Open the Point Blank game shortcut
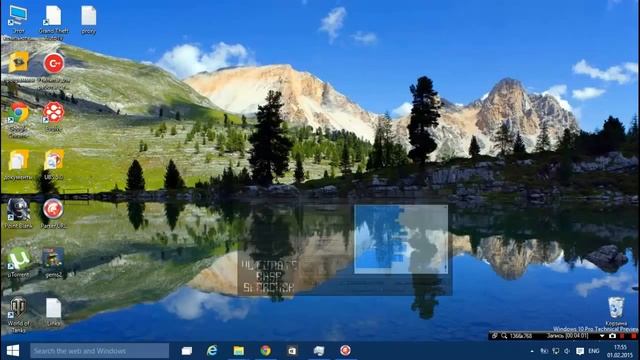 (18, 213)
